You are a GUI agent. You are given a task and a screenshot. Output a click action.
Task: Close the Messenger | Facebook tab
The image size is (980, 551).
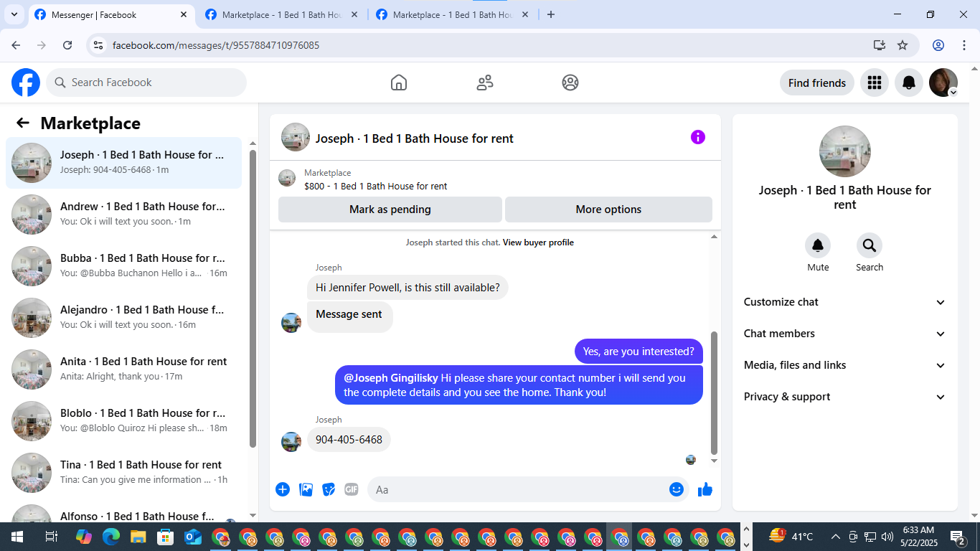point(184,14)
